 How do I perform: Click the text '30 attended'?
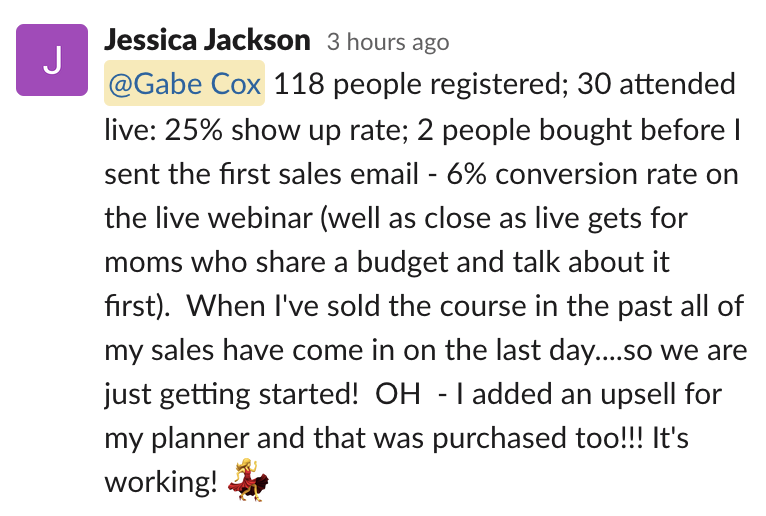(656, 84)
